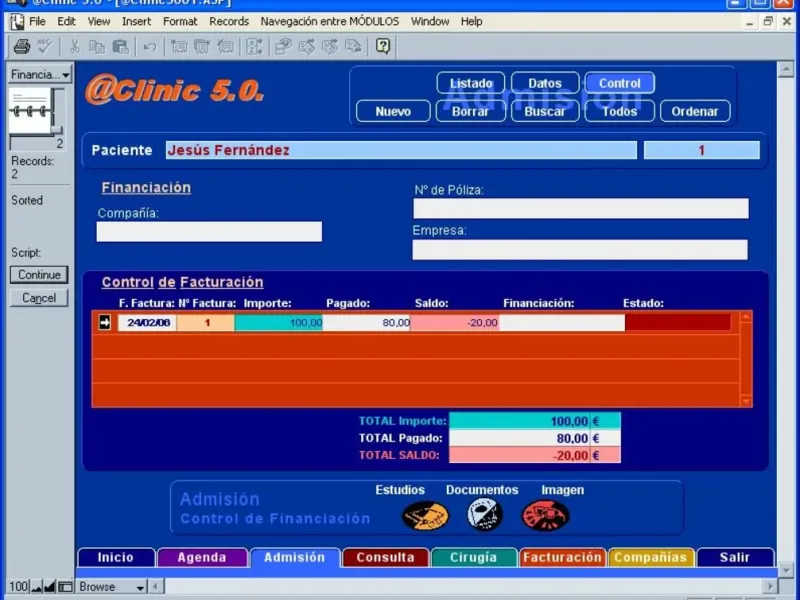Click the Saldo cell -20,00 in invoice row

(455, 322)
